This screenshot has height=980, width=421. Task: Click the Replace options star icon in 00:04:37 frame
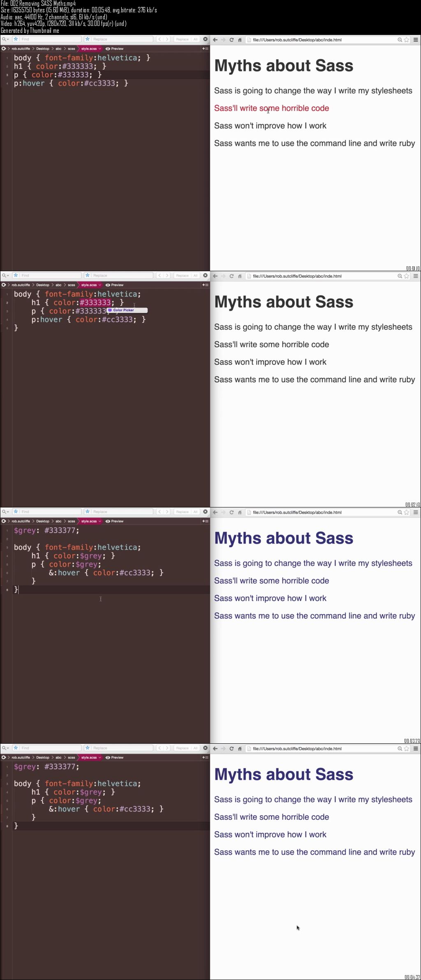[87, 748]
